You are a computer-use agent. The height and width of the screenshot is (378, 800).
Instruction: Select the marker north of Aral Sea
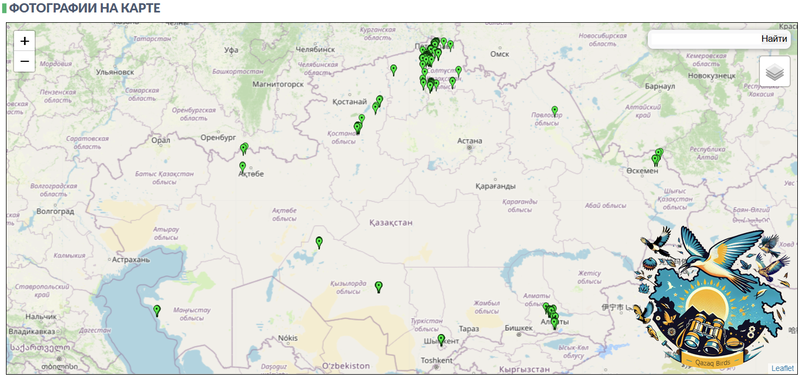pos(319,242)
